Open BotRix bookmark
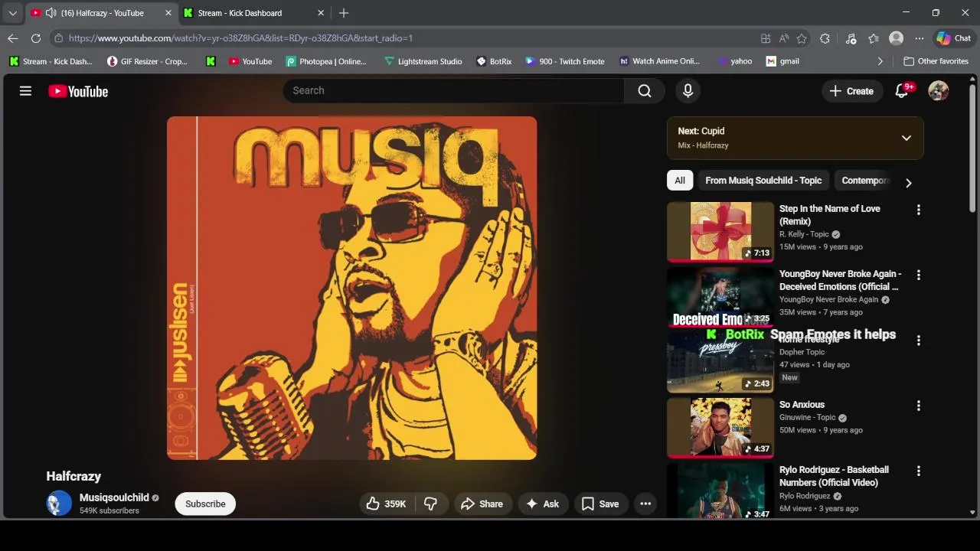980x551 pixels. [x=494, y=61]
